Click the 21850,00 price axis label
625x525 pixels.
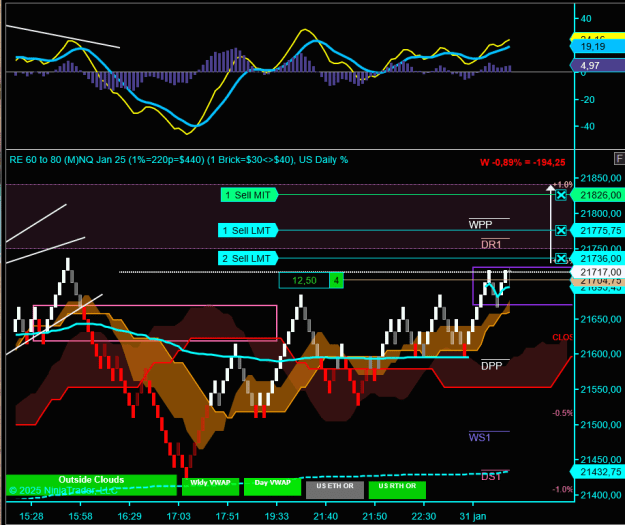click(x=601, y=178)
